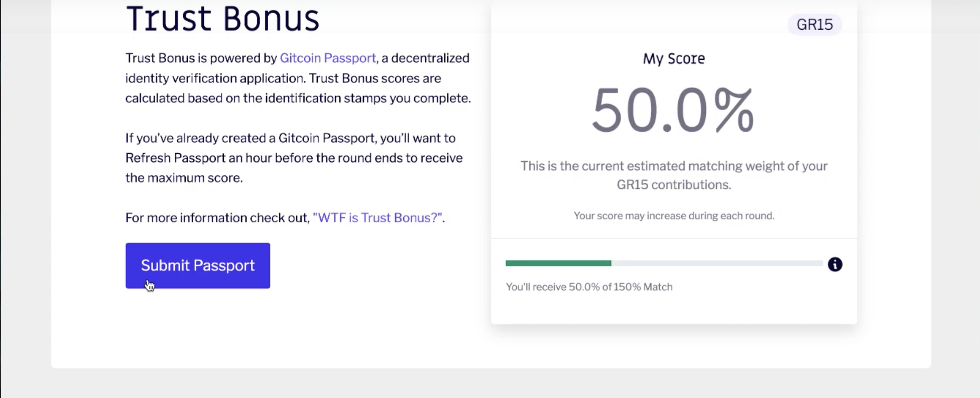Click the Trust Bonus description paragraph
Viewport: 980px width, 398px height.
297,78
